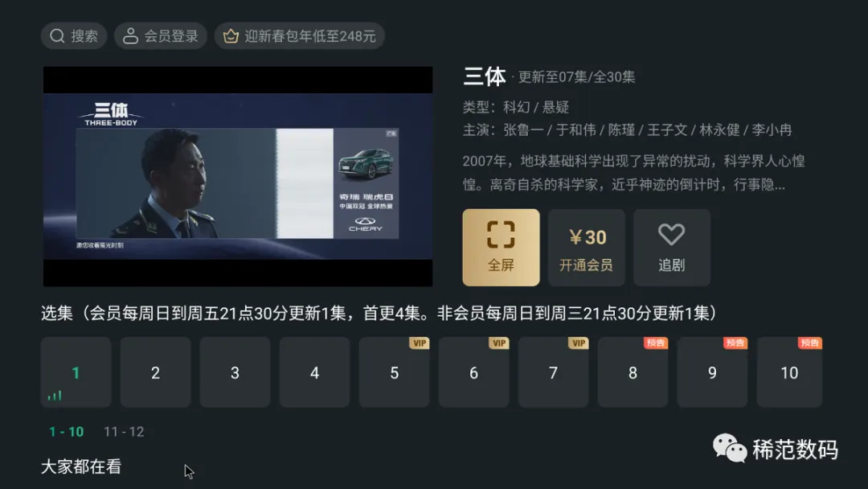Screen dimensions: 868x489
Task: Select episode 4
Action: [x=314, y=372]
